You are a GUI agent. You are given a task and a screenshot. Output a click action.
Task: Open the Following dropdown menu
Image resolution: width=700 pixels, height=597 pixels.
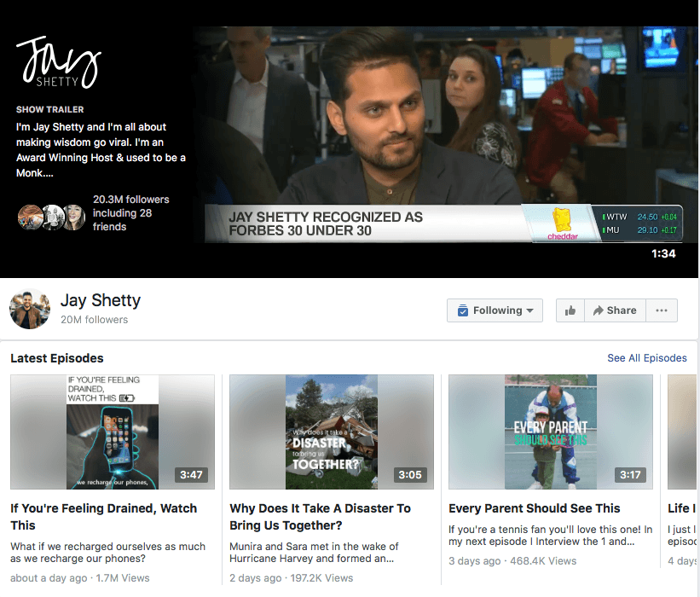495,310
